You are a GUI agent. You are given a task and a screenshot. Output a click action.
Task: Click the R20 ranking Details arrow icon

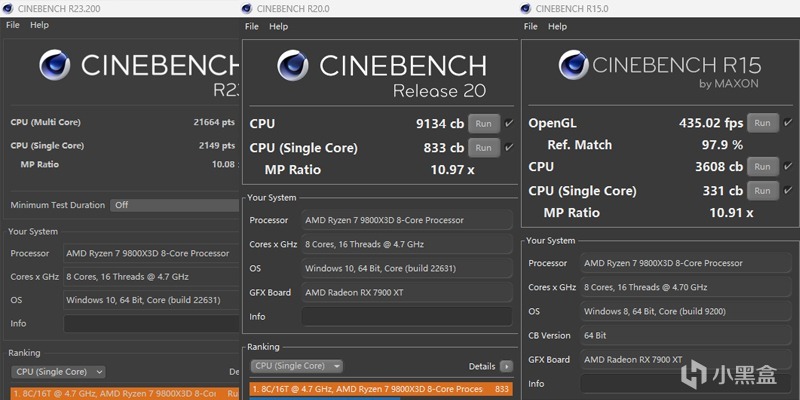506,367
